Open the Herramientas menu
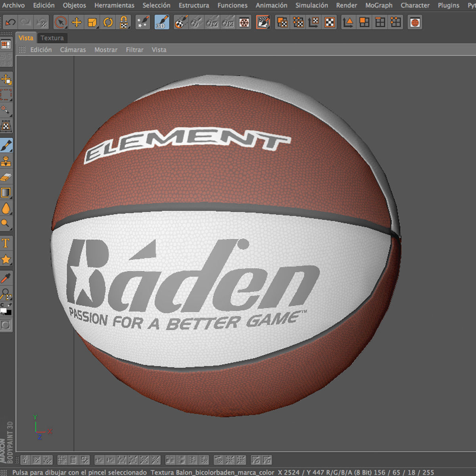This screenshot has width=476, height=476. (x=114, y=5)
